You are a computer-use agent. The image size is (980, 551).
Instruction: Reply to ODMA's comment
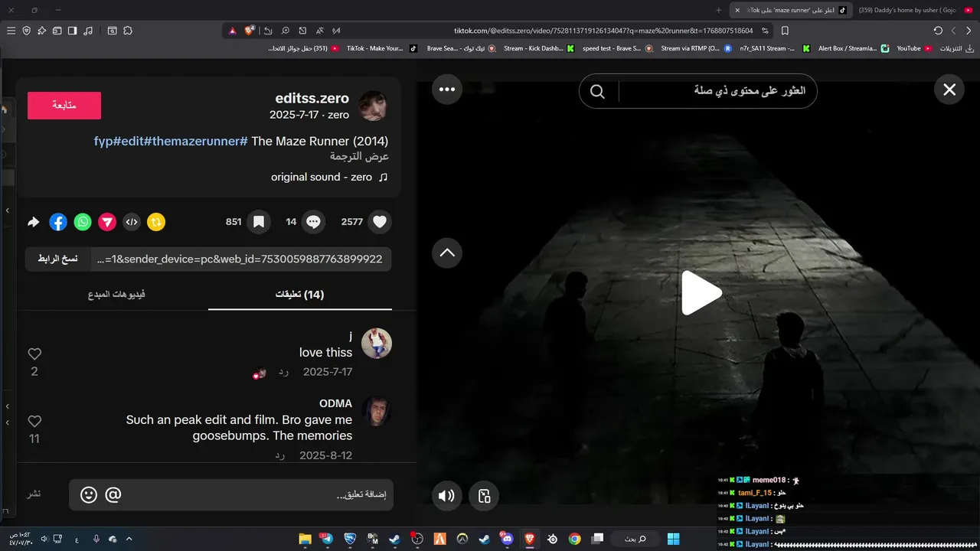tap(280, 455)
